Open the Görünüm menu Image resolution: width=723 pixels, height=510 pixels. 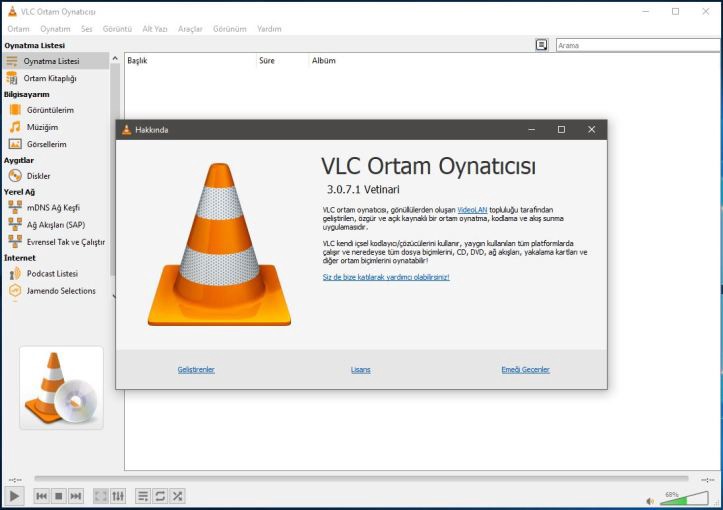tap(230, 29)
